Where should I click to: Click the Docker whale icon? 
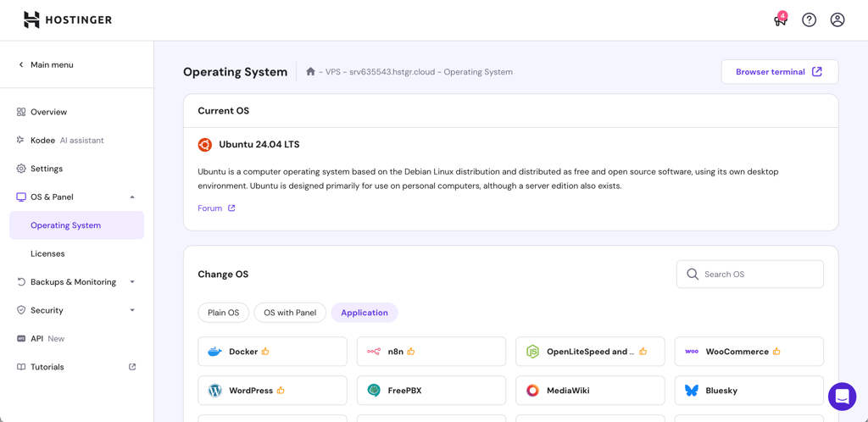(x=214, y=352)
